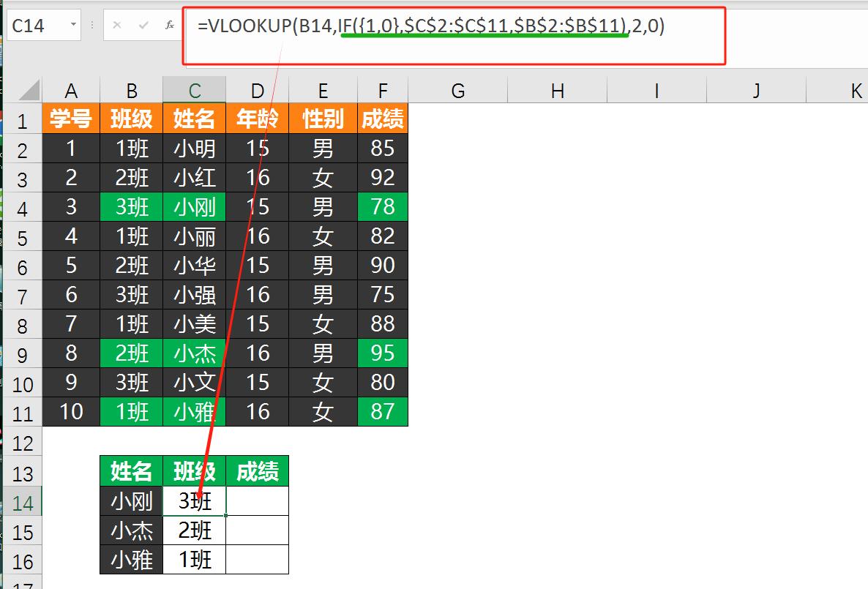868x589 pixels.
Task: Select row 12 header
Action: coord(22,443)
